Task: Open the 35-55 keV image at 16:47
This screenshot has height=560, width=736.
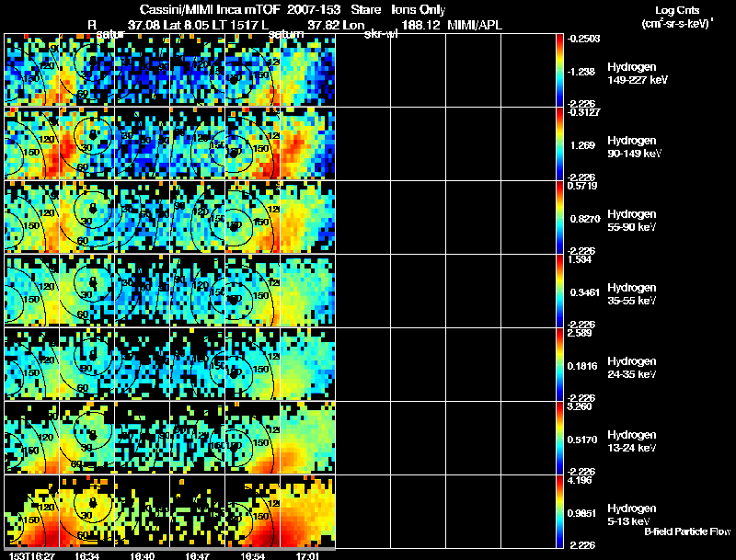Action: pos(197,291)
